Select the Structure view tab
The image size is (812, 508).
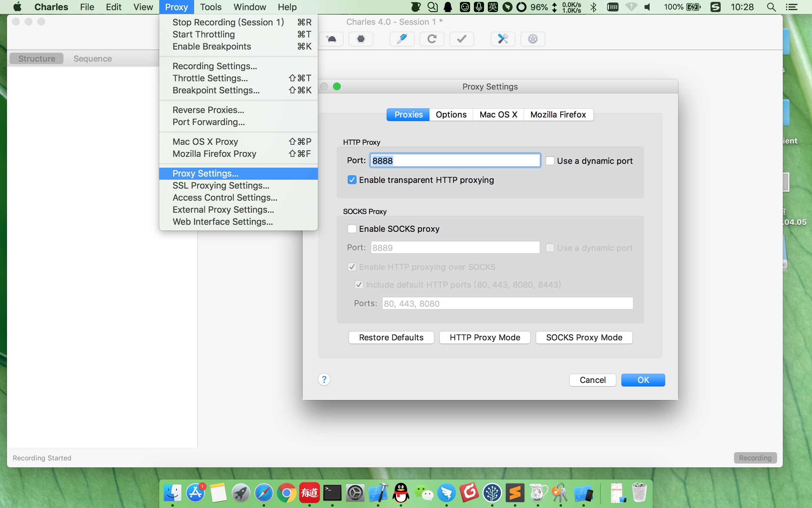point(36,58)
